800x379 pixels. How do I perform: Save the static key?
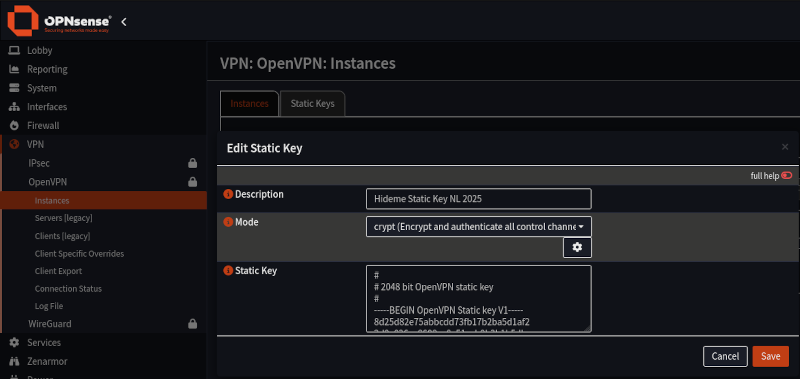coord(770,356)
